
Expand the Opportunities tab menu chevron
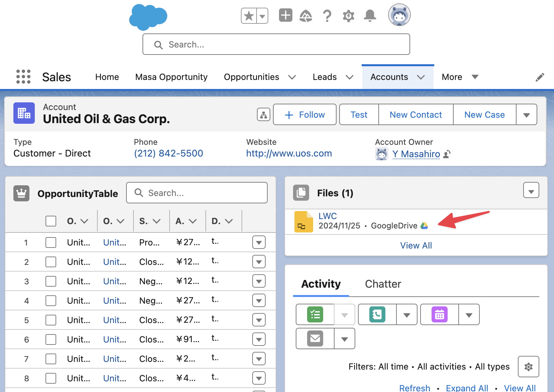292,77
